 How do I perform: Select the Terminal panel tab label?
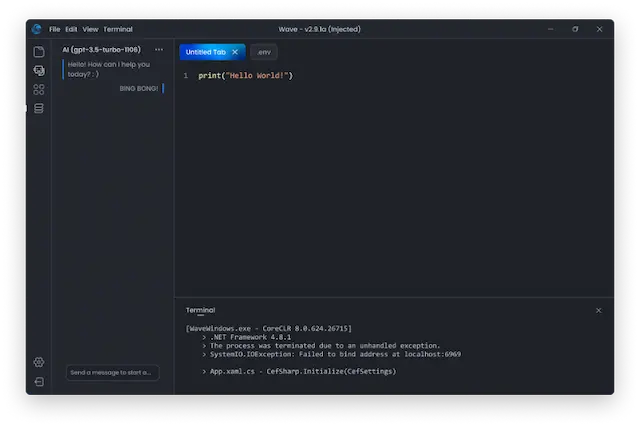(x=200, y=311)
